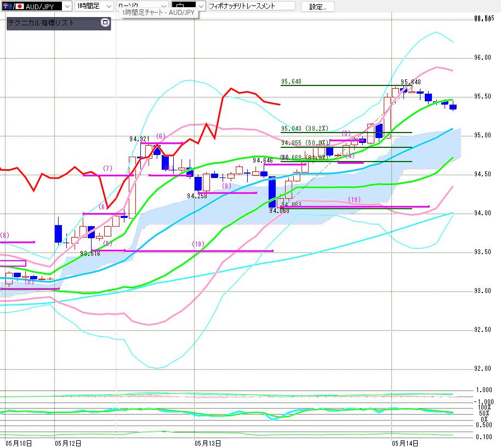
Task: Click the 設定... button
Action: (x=317, y=7)
